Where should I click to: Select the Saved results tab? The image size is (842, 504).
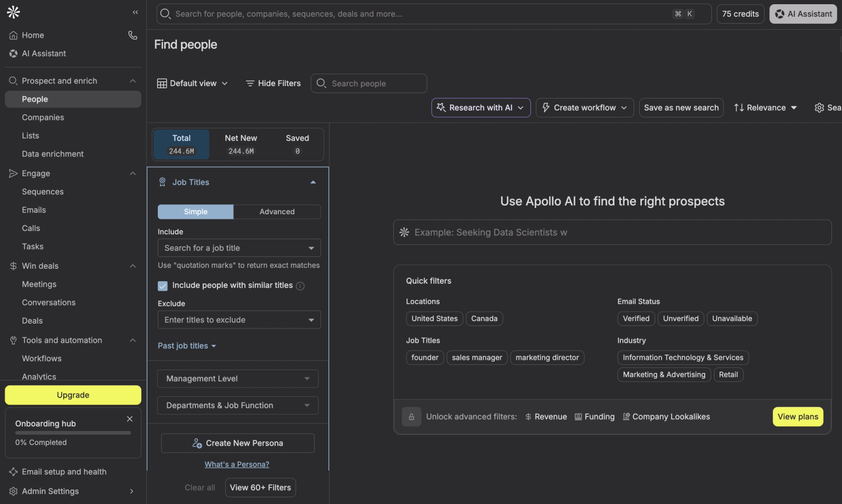coord(297,145)
